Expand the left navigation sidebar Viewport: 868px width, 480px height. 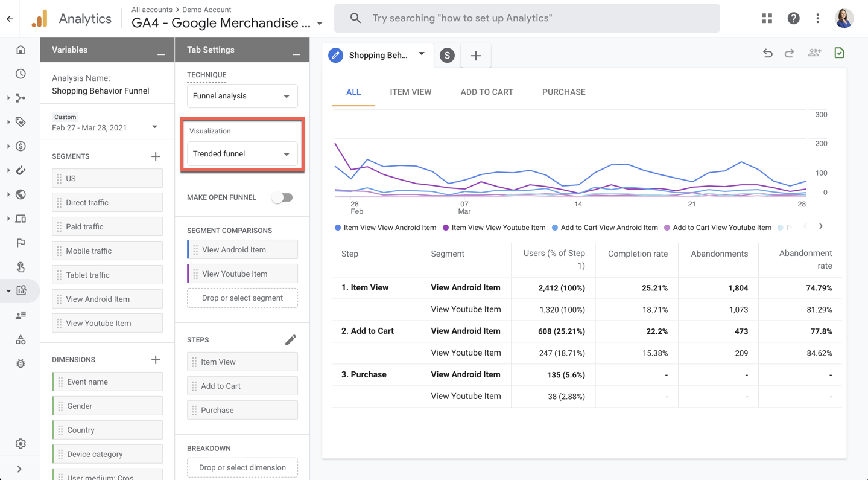tap(19, 469)
